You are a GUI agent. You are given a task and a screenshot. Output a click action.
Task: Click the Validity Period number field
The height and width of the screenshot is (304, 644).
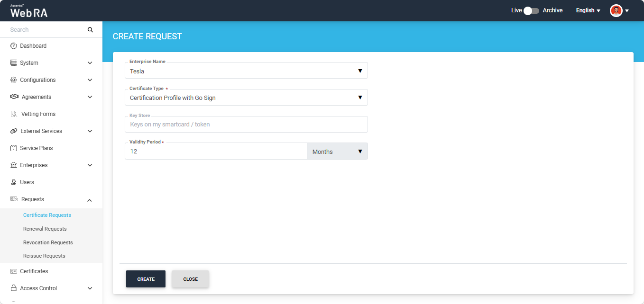click(216, 152)
